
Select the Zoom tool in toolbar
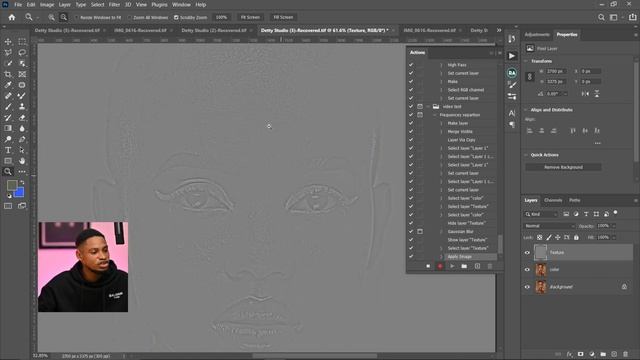[x=8, y=172]
